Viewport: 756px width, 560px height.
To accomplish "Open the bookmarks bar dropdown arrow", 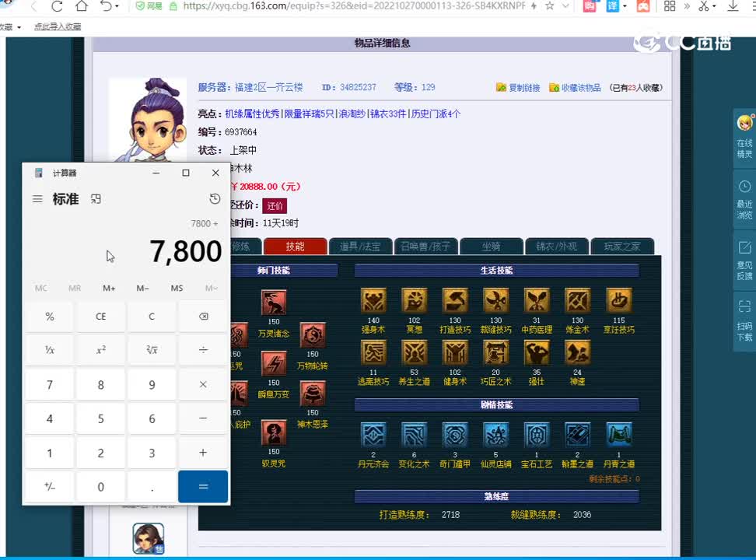I will pos(19,27).
